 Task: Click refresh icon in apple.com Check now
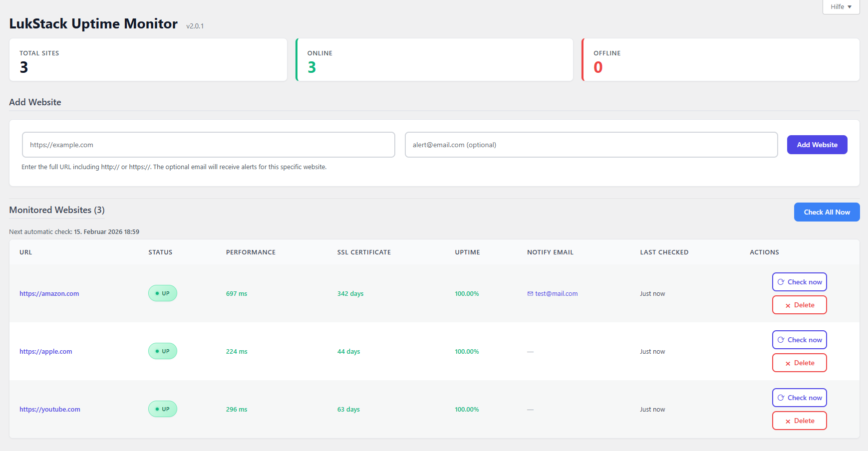tap(781, 340)
